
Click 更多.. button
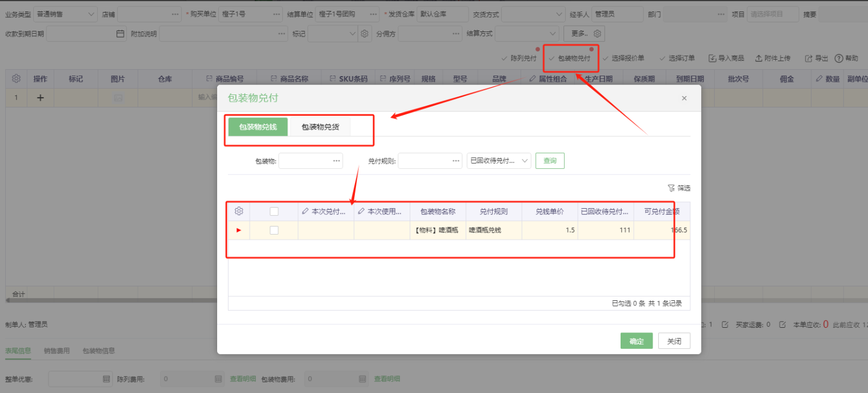584,34
